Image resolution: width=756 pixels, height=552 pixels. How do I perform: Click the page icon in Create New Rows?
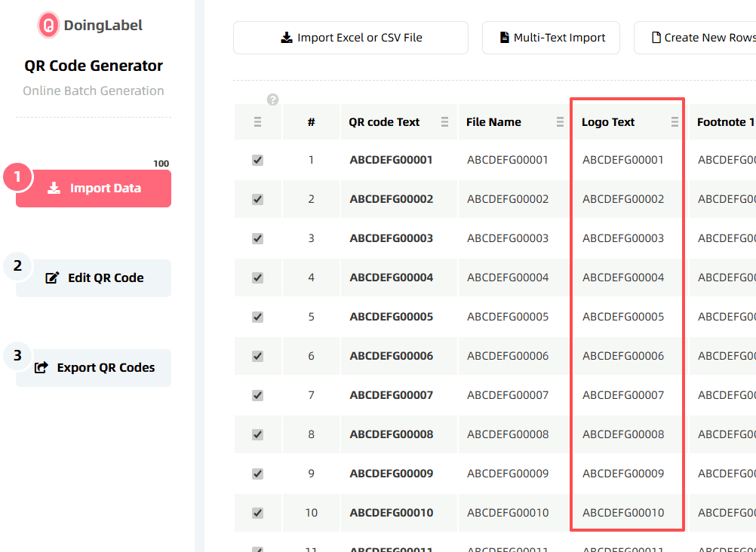pos(656,38)
